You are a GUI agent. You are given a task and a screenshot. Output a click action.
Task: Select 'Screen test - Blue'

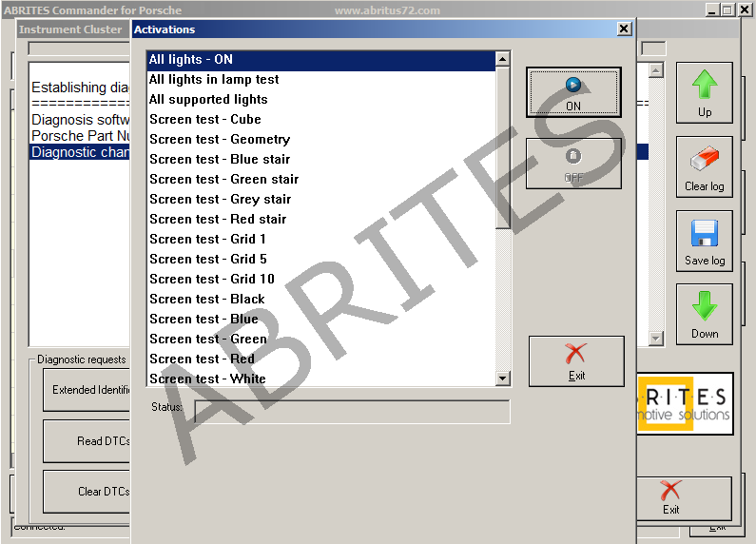click(321, 320)
